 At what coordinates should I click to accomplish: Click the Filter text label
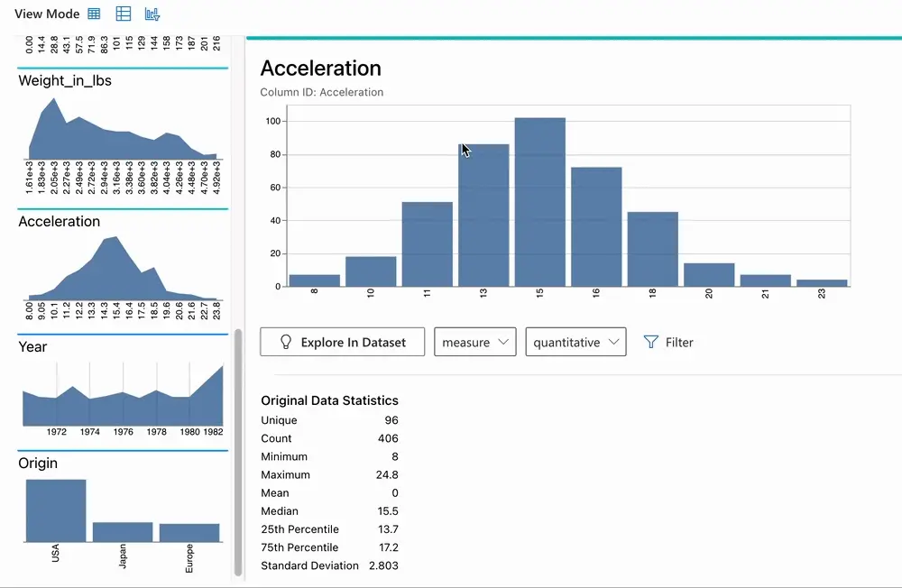pos(679,342)
